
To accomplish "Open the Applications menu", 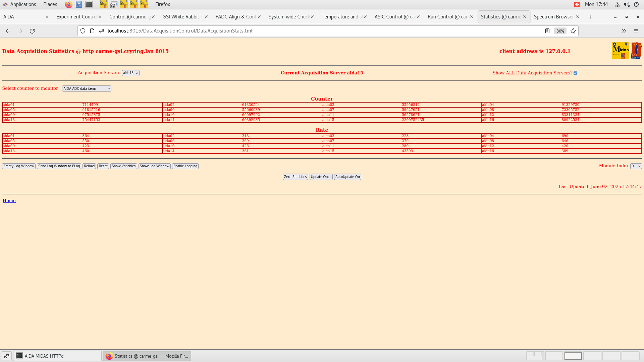I will click(x=20, y=4).
